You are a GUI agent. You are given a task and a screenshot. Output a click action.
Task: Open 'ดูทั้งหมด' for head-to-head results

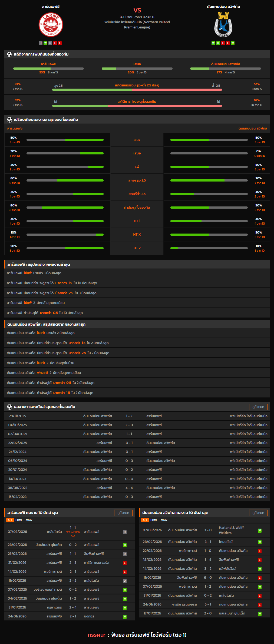258,407
